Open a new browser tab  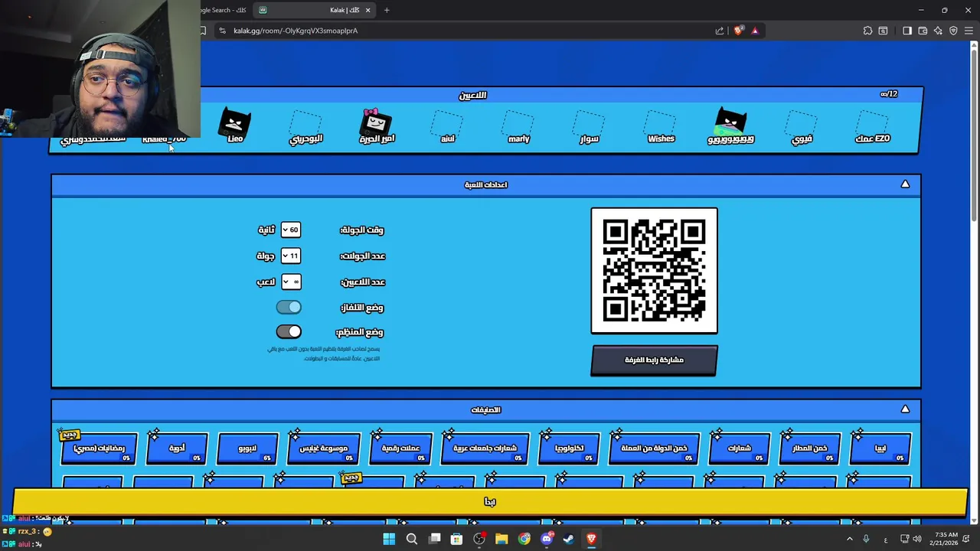[387, 10]
